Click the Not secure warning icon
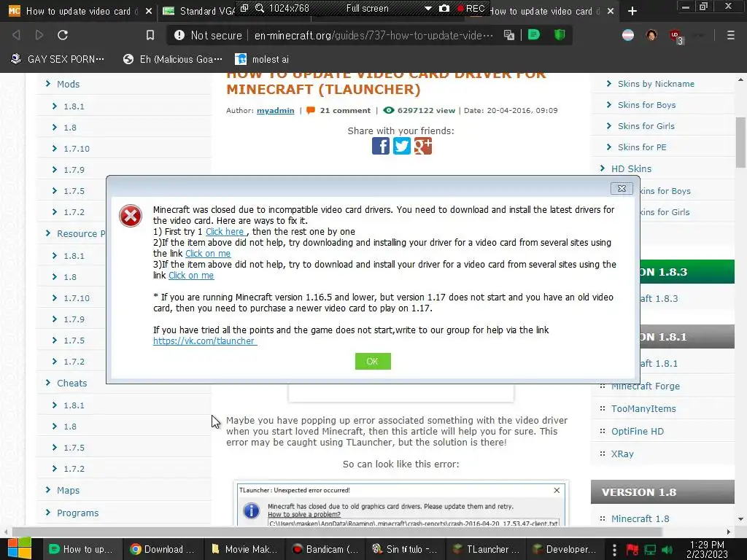Screen dimensions: 747x560 179,35
